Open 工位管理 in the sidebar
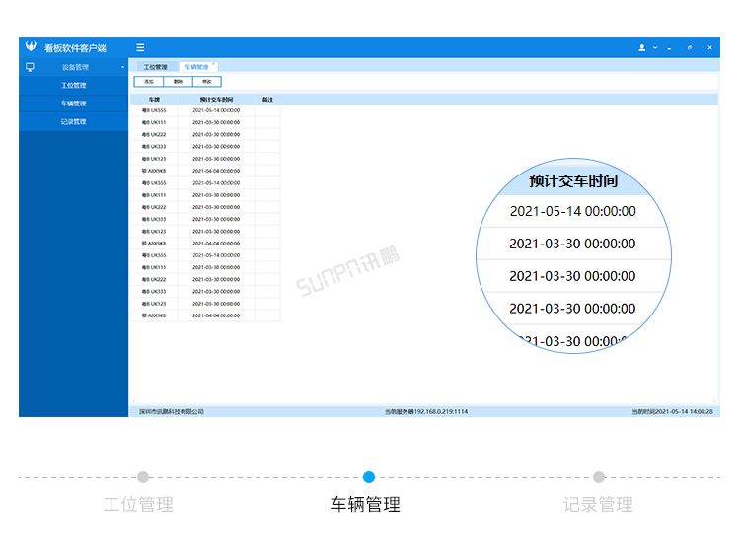 pyautogui.click(x=74, y=86)
